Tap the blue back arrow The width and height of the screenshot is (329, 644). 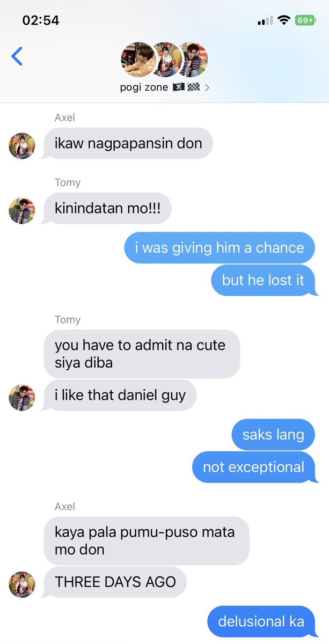click(x=17, y=56)
